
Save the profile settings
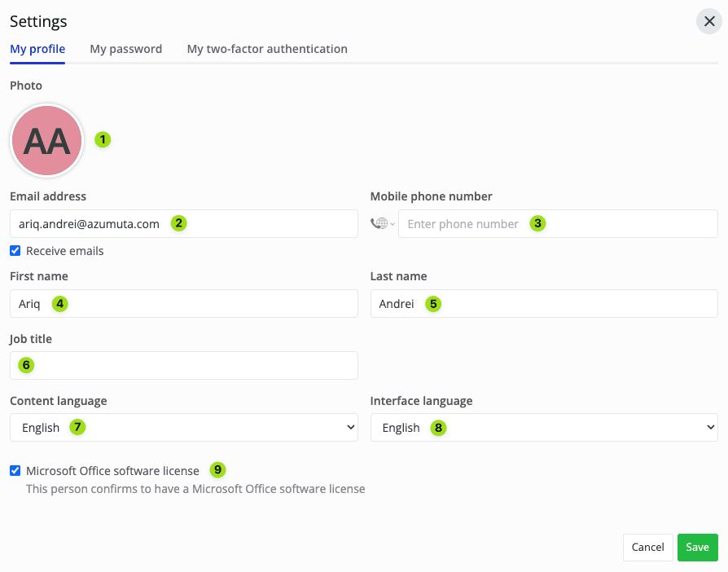[697, 547]
